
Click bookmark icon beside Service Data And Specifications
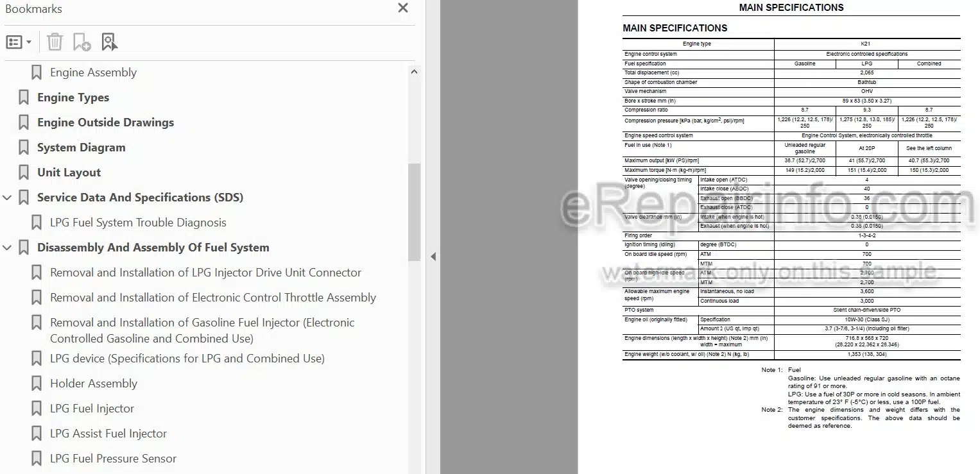point(24,198)
